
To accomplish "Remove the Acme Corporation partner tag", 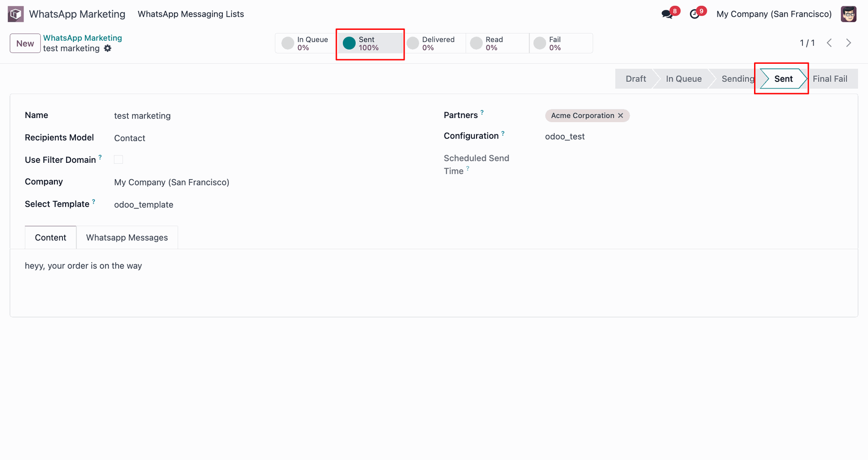I will 621,116.
